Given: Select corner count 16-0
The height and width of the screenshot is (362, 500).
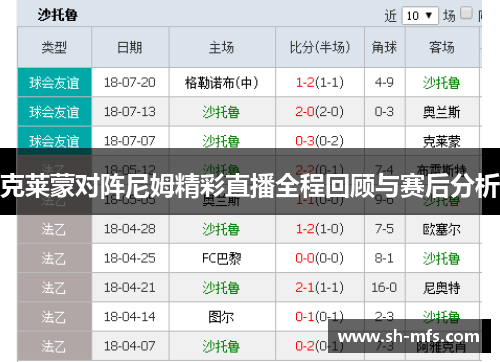Looking at the screenshot, I should tap(384, 287).
